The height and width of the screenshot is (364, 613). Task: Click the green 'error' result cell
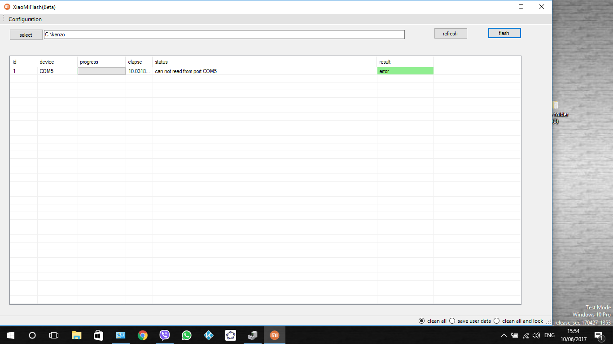pos(405,71)
